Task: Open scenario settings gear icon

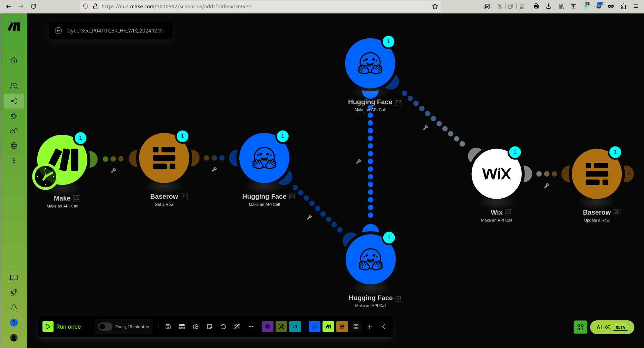Action: (x=196, y=327)
